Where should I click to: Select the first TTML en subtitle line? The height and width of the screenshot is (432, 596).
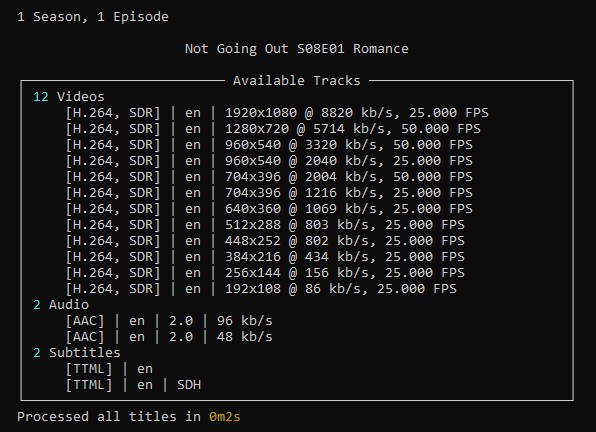tap(109, 369)
